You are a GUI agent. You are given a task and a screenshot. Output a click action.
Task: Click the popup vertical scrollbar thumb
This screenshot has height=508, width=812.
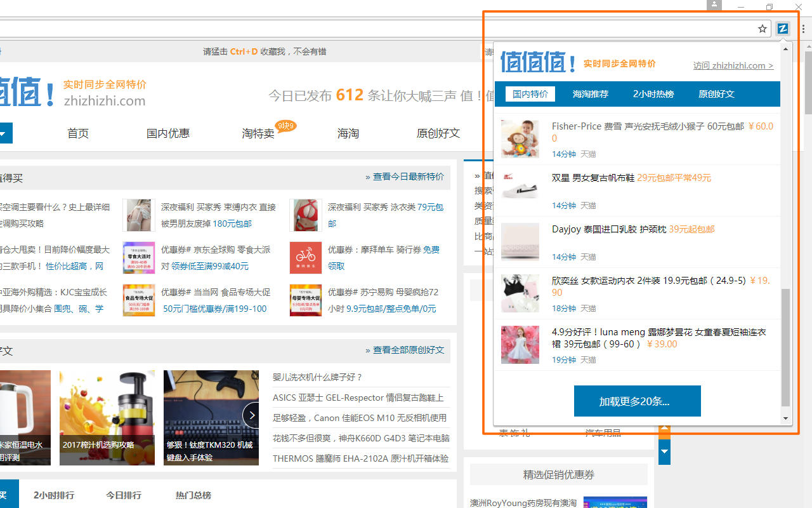[785, 347]
